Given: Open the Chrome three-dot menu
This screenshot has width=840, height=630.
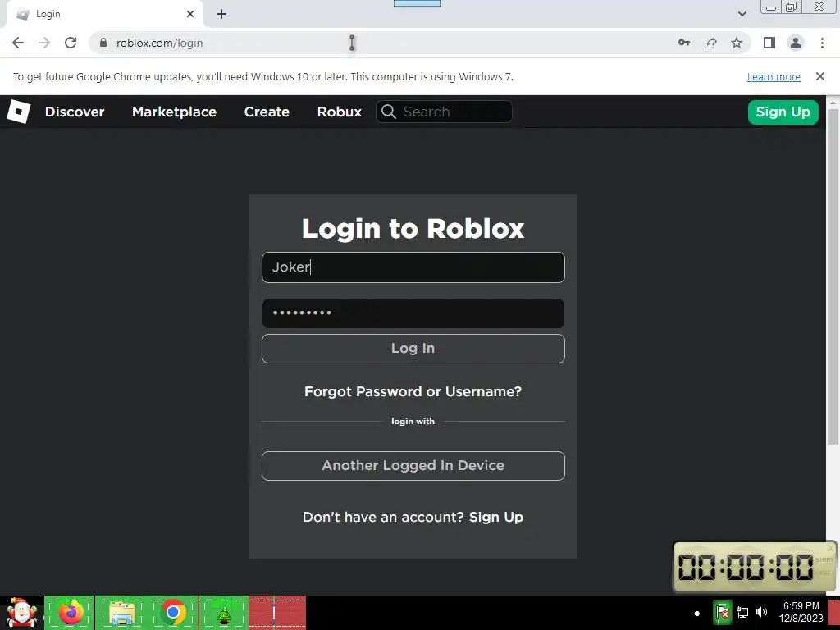Looking at the screenshot, I should (822, 43).
